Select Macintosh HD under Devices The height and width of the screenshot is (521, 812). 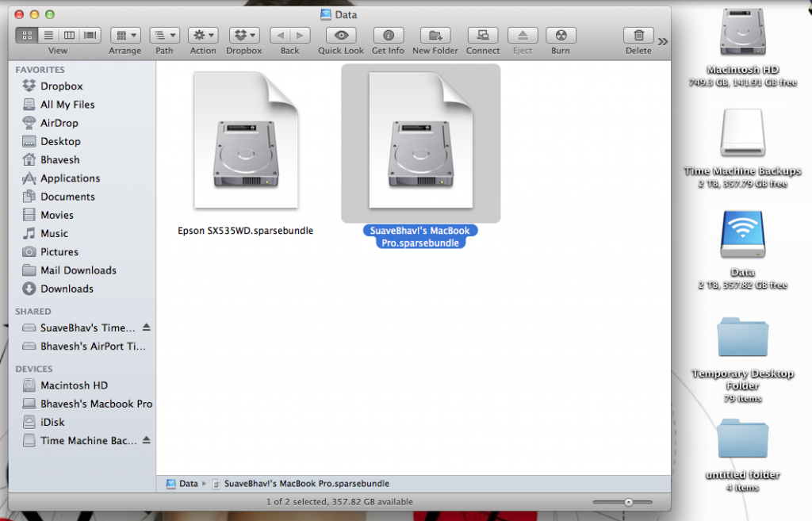[74, 385]
